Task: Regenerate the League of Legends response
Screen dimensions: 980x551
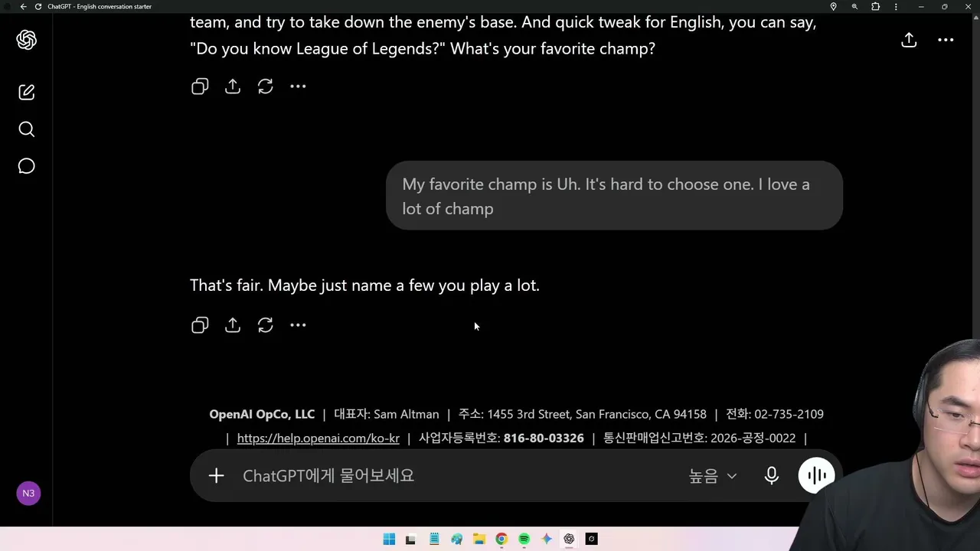Action: 266,86
